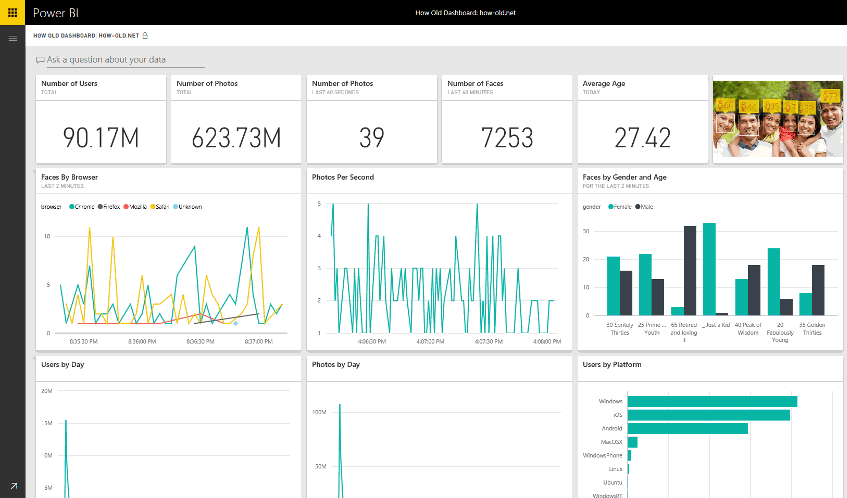Select the Female legend marker
Image resolution: width=847 pixels, height=498 pixels.
click(x=609, y=207)
